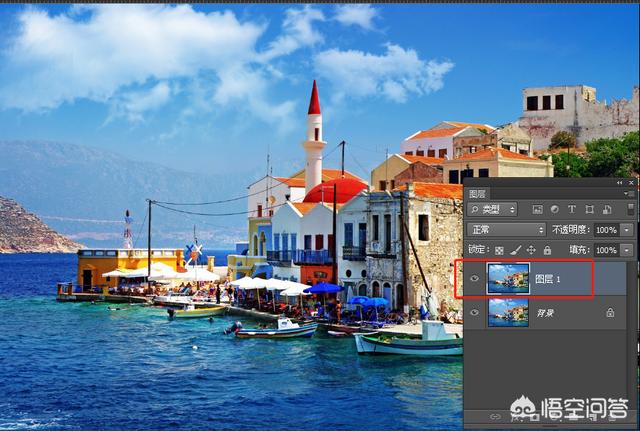Select the 图层 1 layer thumbnail
Viewport: 640px width, 431px height.
[509, 278]
